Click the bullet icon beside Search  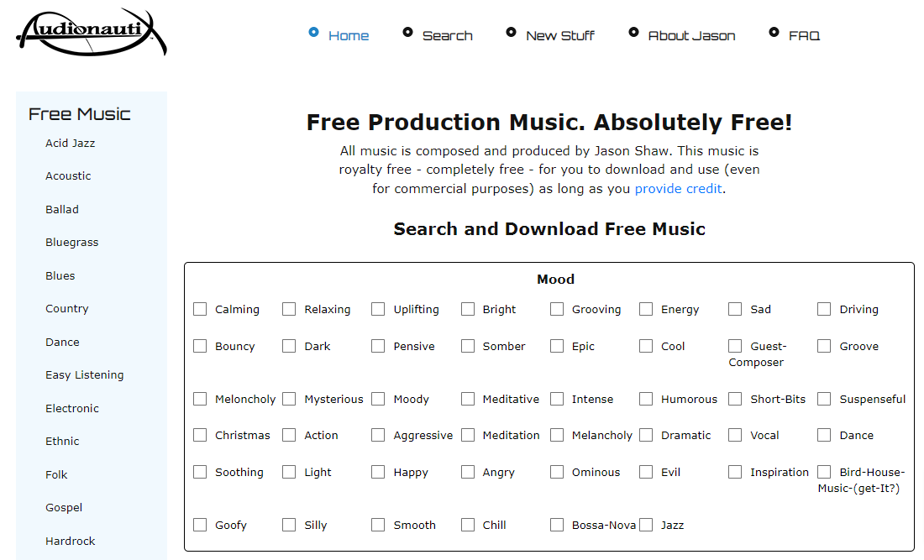(407, 33)
